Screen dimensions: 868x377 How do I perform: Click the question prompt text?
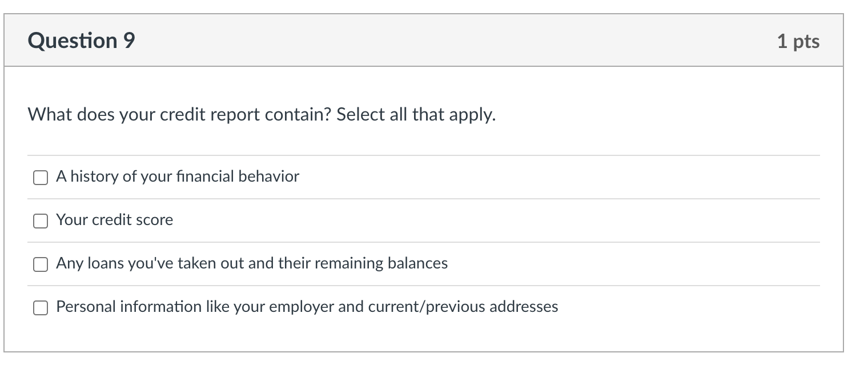pyautogui.click(x=262, y=114)
